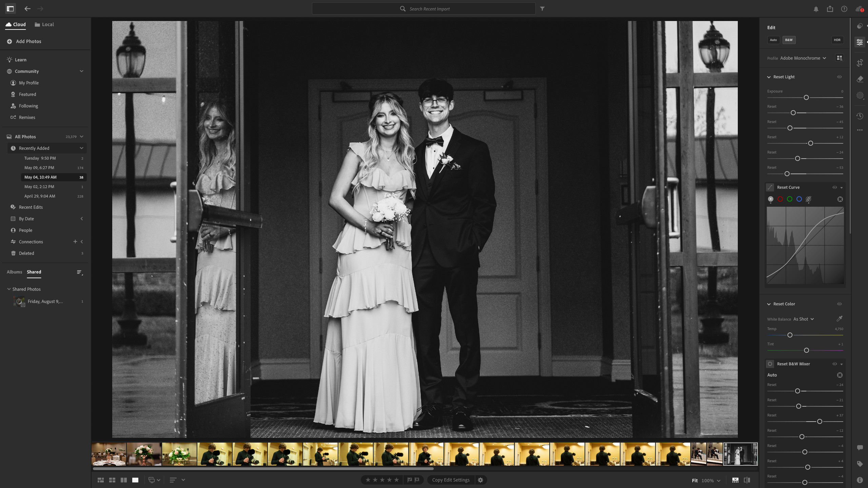Click the Share export icon

830,9
